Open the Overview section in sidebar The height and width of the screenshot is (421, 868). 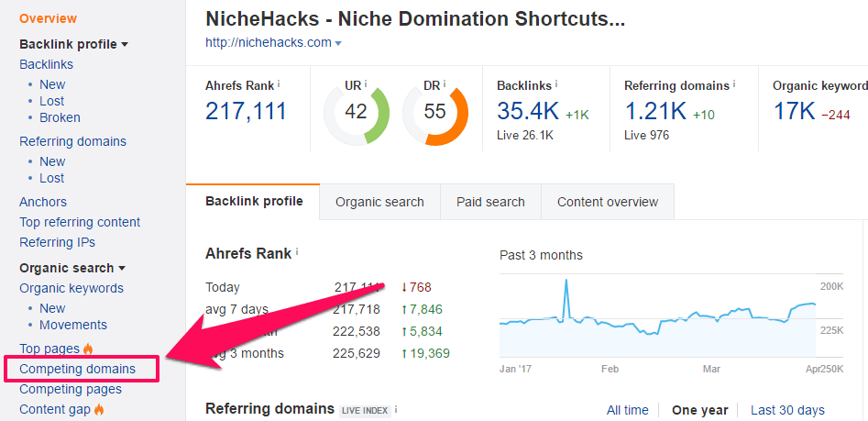[49, 18]
